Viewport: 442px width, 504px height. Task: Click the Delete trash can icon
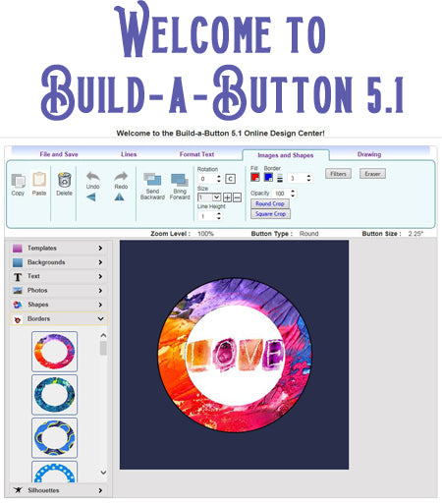click(x=64, y=180)
